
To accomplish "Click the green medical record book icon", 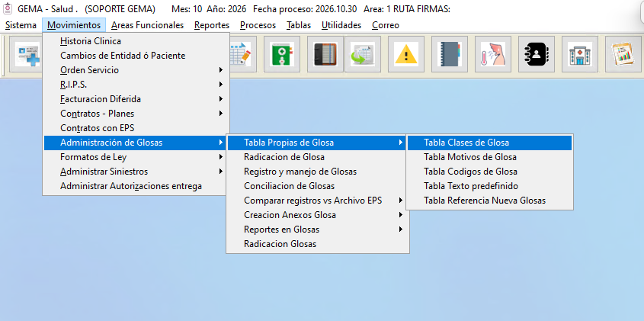I will coord(282,54).
